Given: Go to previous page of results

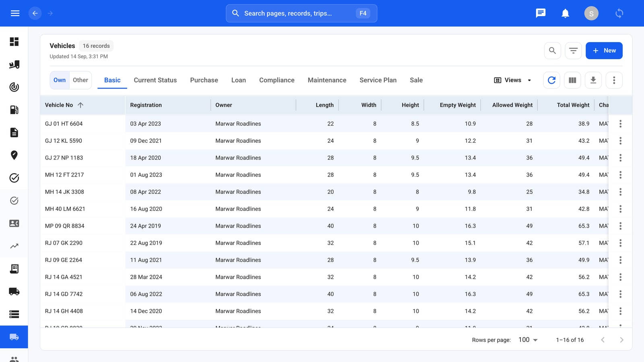Looking at the screenshot, I should tap(603, 340).
